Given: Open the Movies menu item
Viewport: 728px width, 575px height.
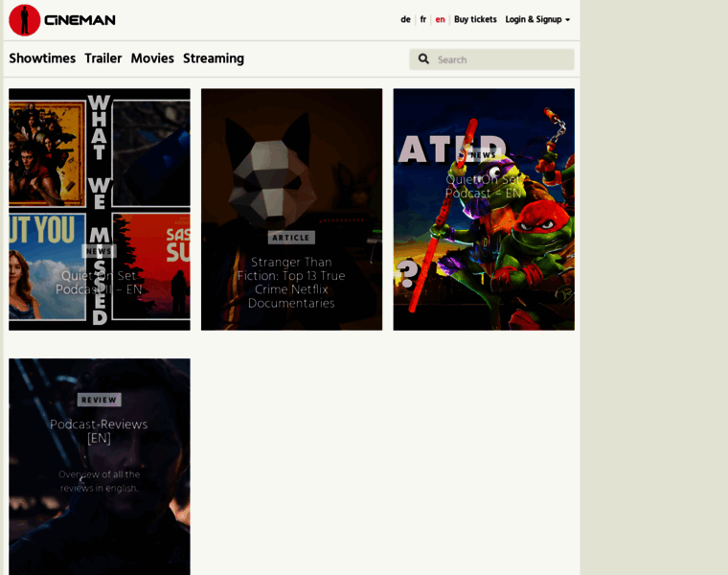Looking at the screenshot, I should pyautogui.click(x=152, y=58).
